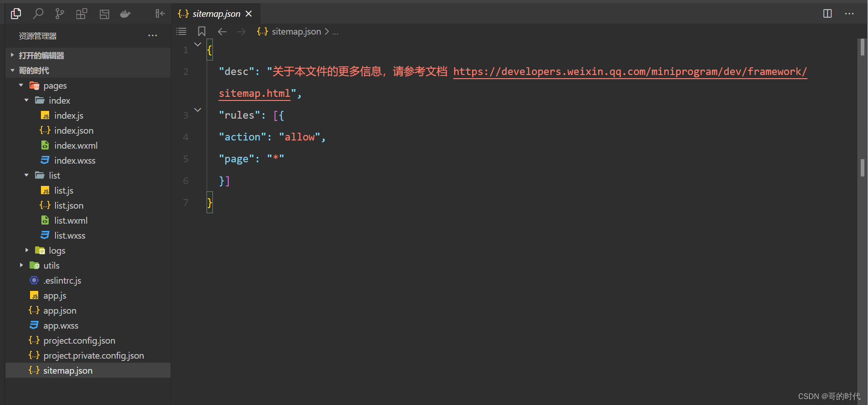Click the bookmark icon in the breadcrumb bar
Screen dimensions: 868x405
tap(202, 31)
